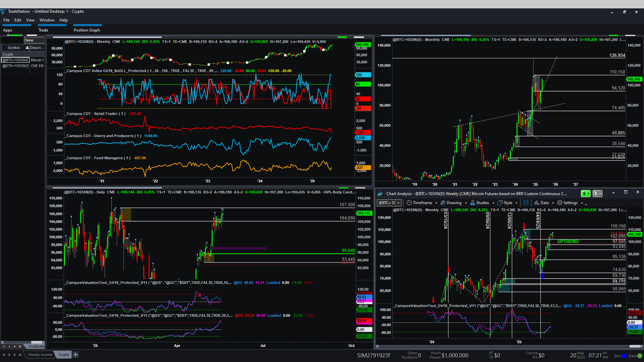
Task: Click the SIM2791923F account number
Action: click(x=374, y=355)
